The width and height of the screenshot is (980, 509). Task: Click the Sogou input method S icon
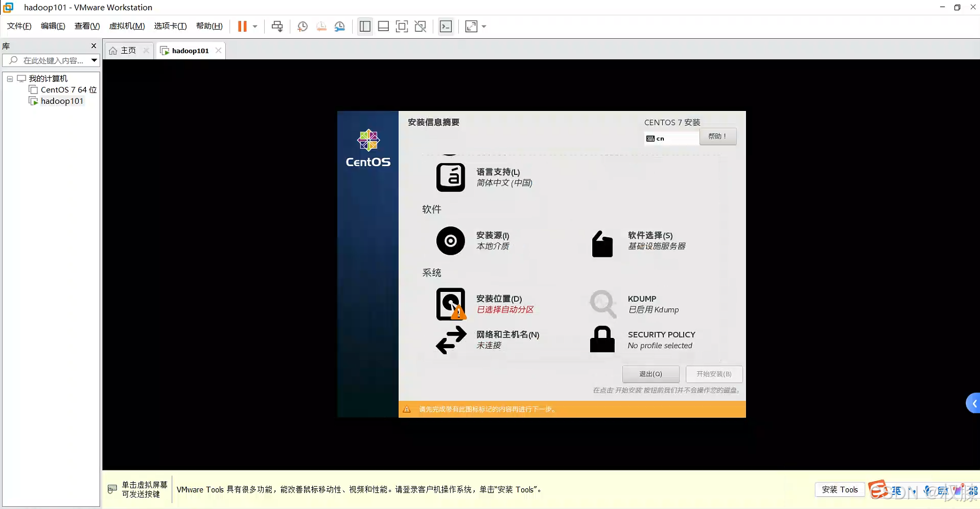click(x=878, y=489)
